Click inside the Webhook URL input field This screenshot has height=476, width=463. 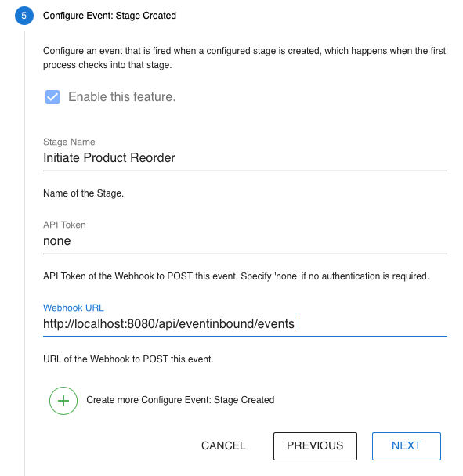coord(245,324)
